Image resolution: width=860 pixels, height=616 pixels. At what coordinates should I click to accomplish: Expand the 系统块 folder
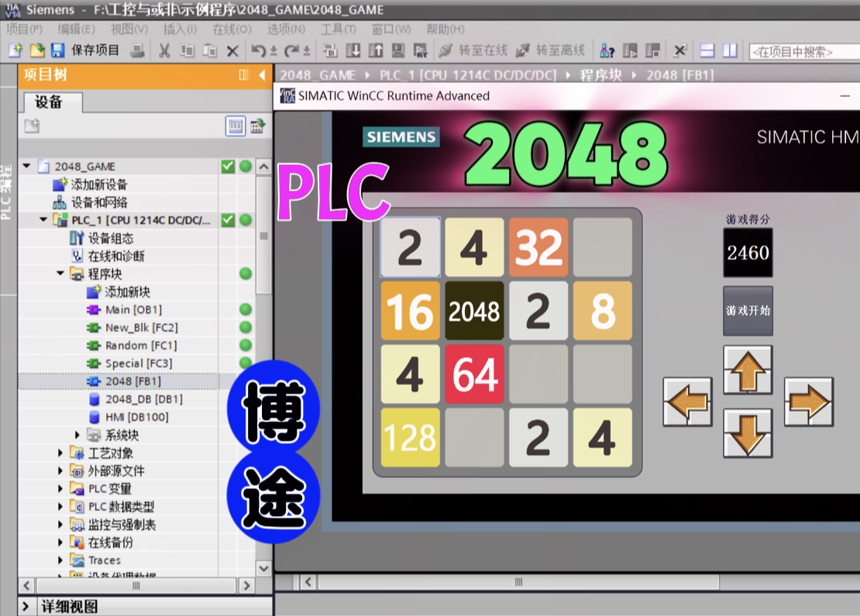[x=77, y=435]
